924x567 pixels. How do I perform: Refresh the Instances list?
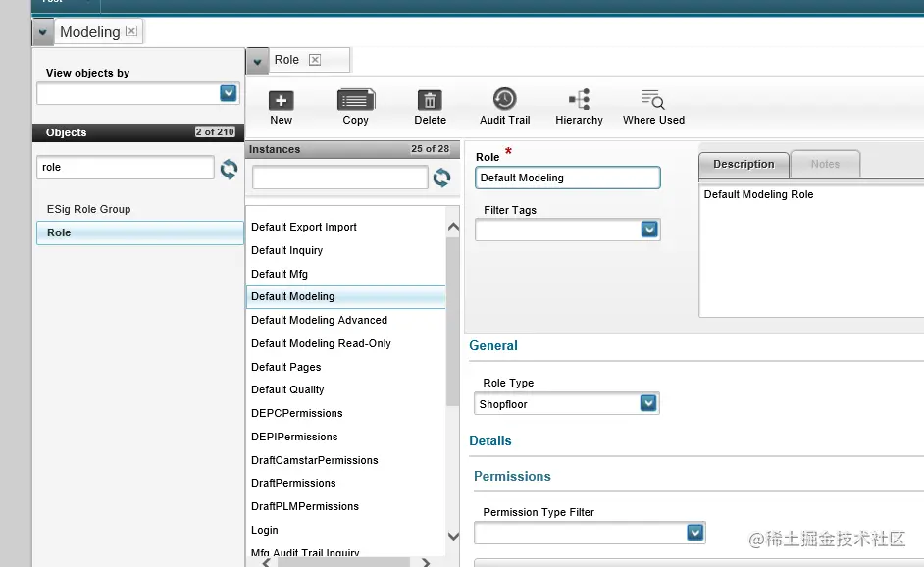tap(441, 178)
